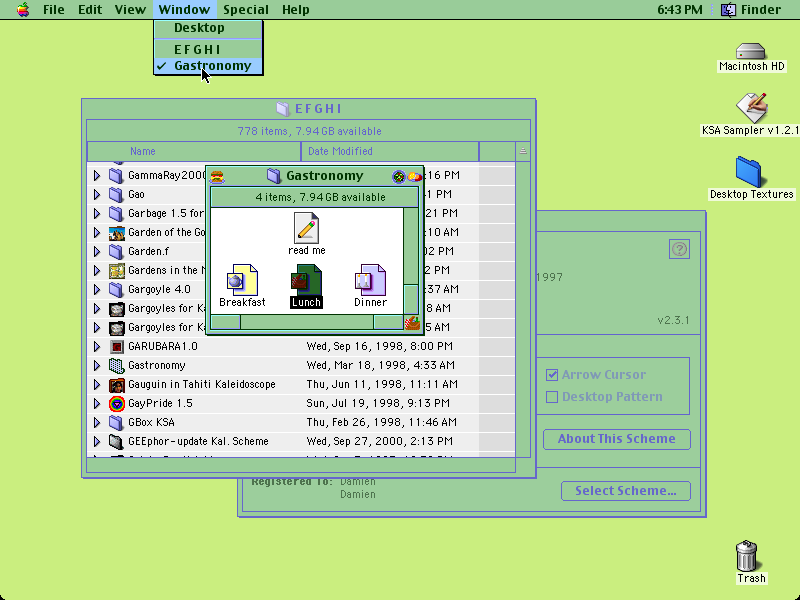Viewport: 800px width, 600px height.
Task: Toggle the Desktop Pattern checkbox
Action: 552,397
